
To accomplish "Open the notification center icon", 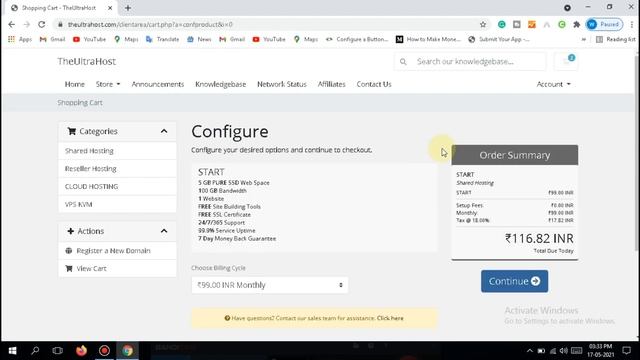I will [x=627, y=351].
